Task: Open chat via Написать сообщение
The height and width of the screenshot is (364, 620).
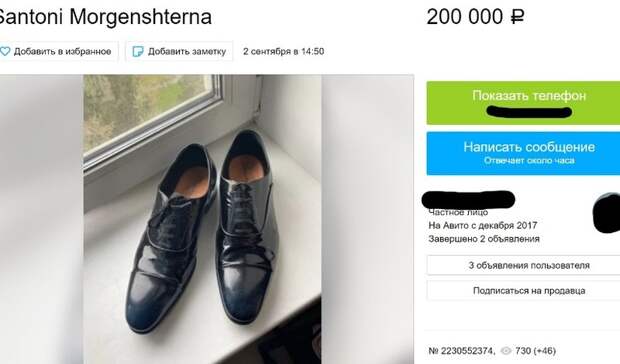Action: tap(523, 153)
